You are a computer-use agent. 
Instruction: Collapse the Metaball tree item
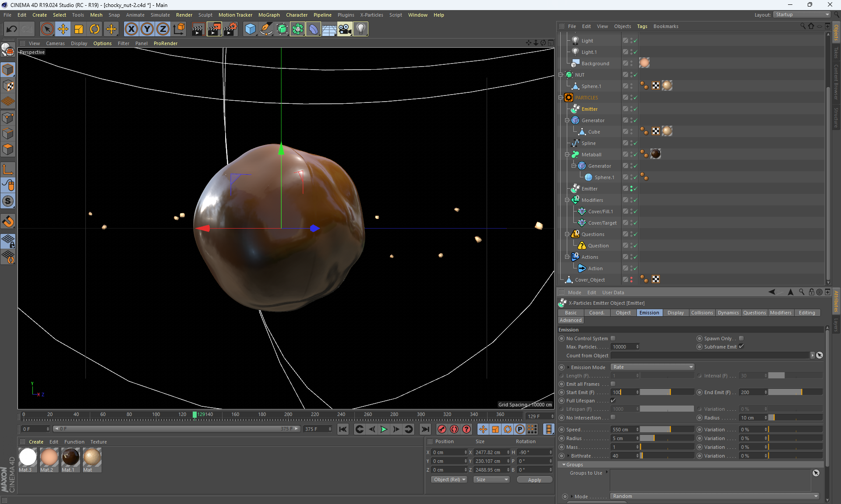[x=567, y=155]
